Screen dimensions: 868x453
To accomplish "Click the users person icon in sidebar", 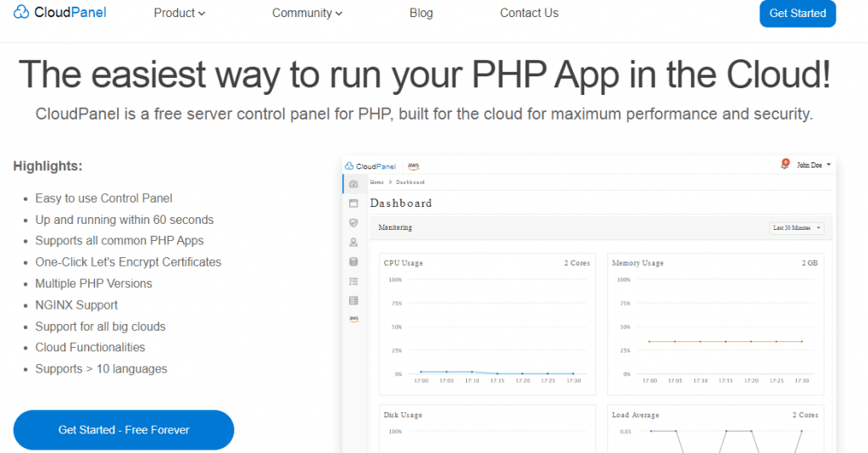I will (x=353, y=242).
